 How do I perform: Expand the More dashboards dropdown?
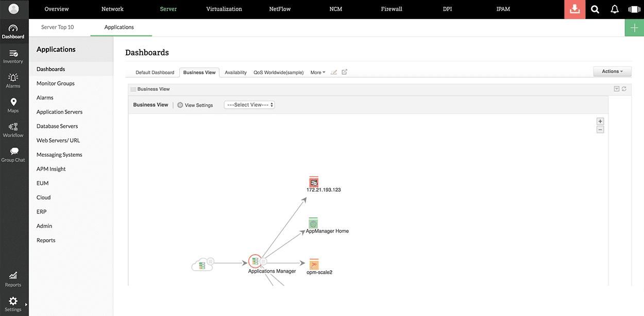click(317, 73)
